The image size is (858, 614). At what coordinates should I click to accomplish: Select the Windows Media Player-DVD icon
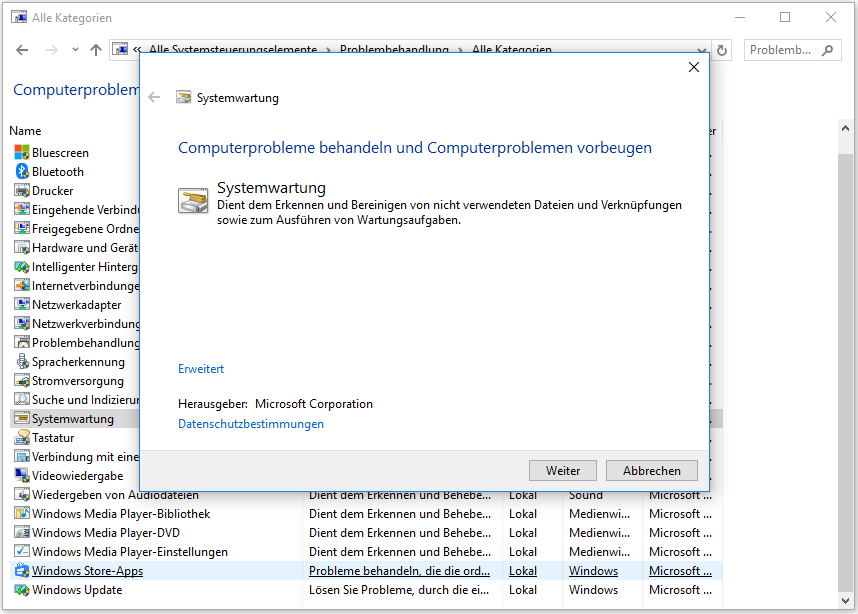22,532
